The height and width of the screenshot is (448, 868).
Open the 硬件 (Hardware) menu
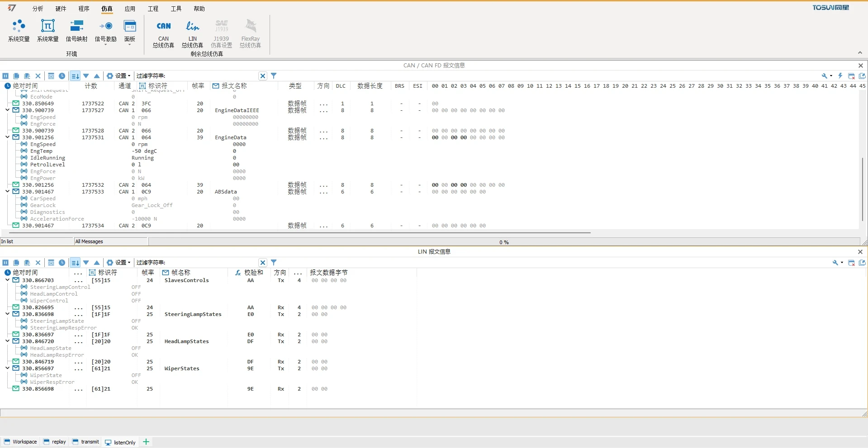pos(61,9)
